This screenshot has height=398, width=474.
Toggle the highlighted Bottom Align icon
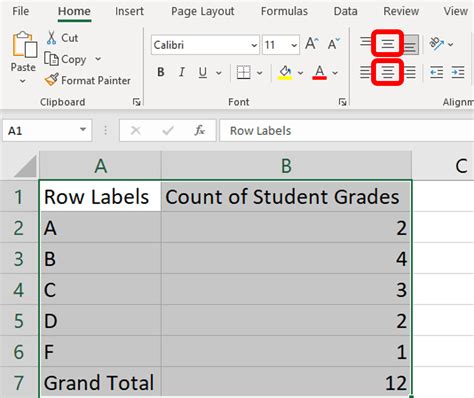pyautogui.click(x=410, y=44)
